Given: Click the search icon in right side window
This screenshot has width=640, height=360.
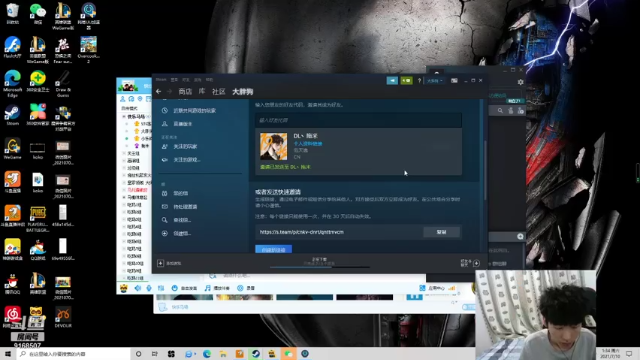Looking at the screenshot, I should 500,111.
